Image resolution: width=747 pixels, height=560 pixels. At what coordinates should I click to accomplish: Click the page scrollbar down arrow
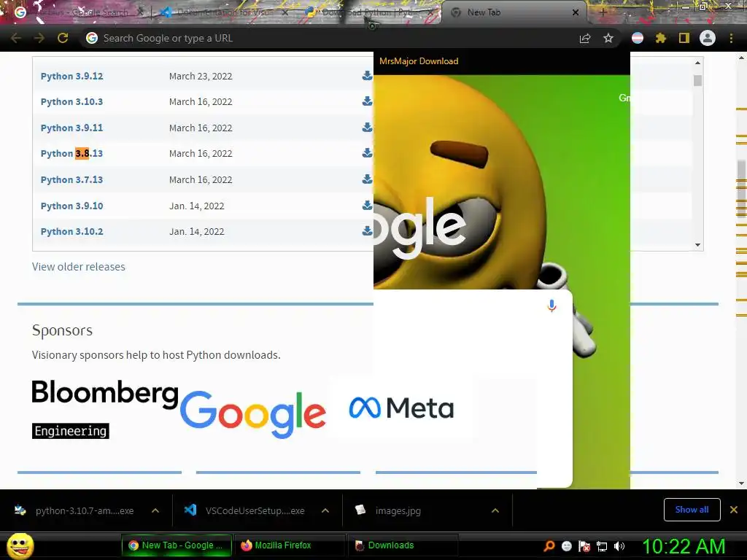(742, 483)
